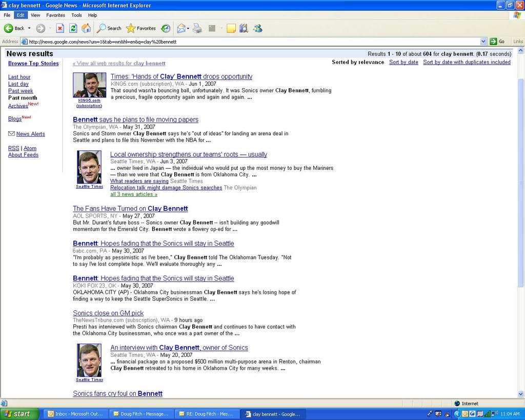This screenshot has height=420, width=525.
Task: Click the Print icon in toolbar
Action: click(x=197, y=28)
